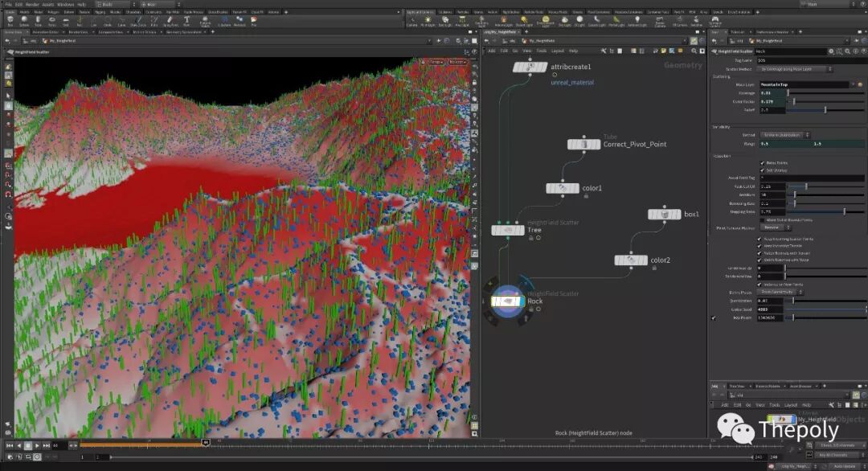This screenshot has height=471, width=868.
Task: Enable Allow Outer Bounds Points checkbox
Action: tap(762, 219)
